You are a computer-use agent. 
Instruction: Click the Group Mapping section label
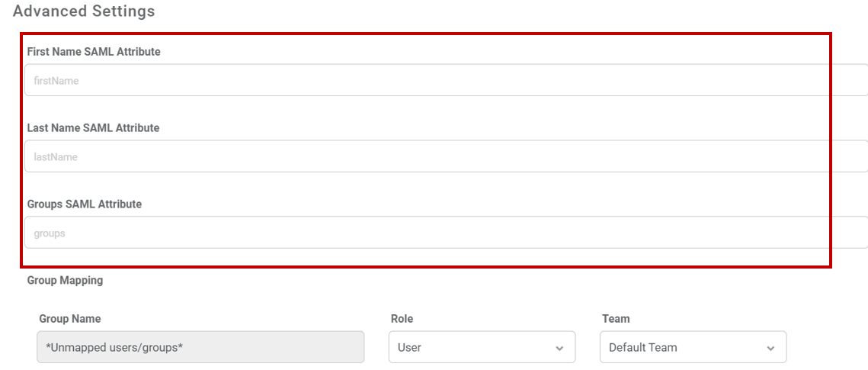[x=65, y=281]
